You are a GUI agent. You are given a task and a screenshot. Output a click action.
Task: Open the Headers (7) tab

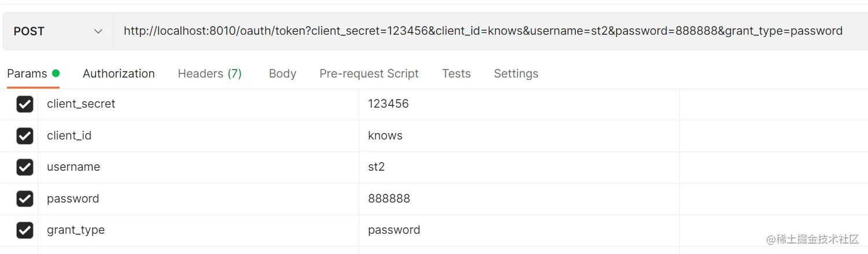click(x=209, y=73)
